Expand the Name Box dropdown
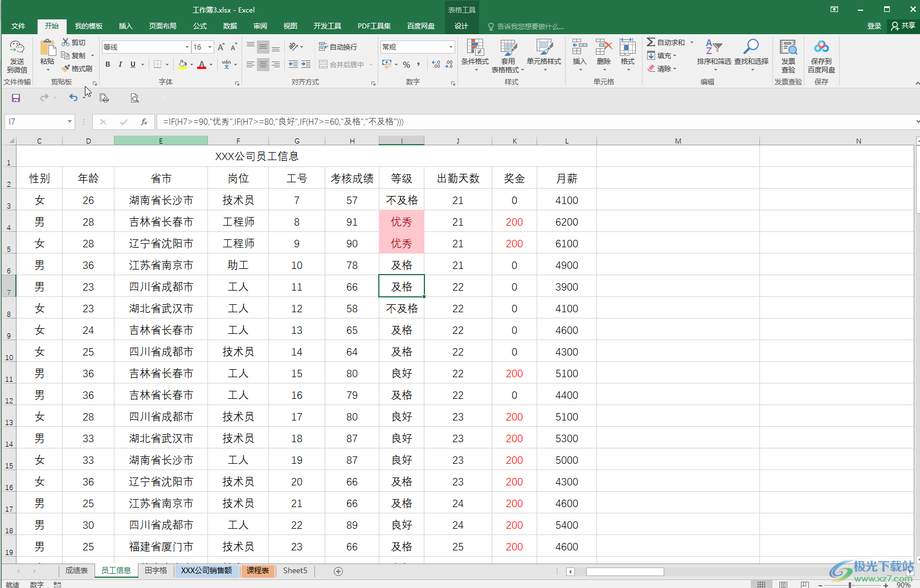920x588 pixels. coord(69,121)
